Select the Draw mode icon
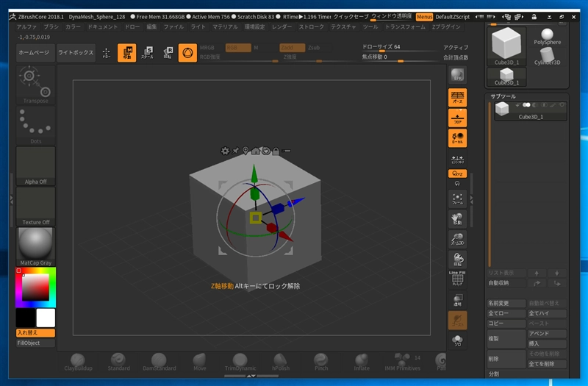This screenshot has width=588, height=386. coord(106,53)
